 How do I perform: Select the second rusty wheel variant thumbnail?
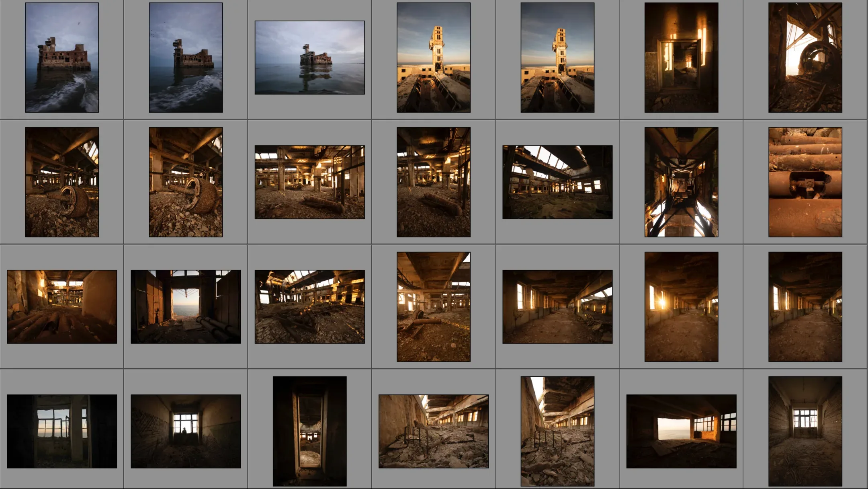coord(185,181)
